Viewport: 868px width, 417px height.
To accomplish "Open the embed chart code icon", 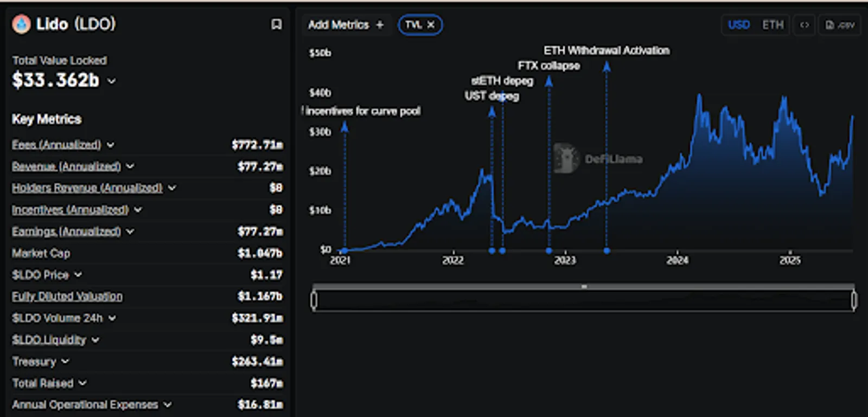I will click(x=805, y=25).
